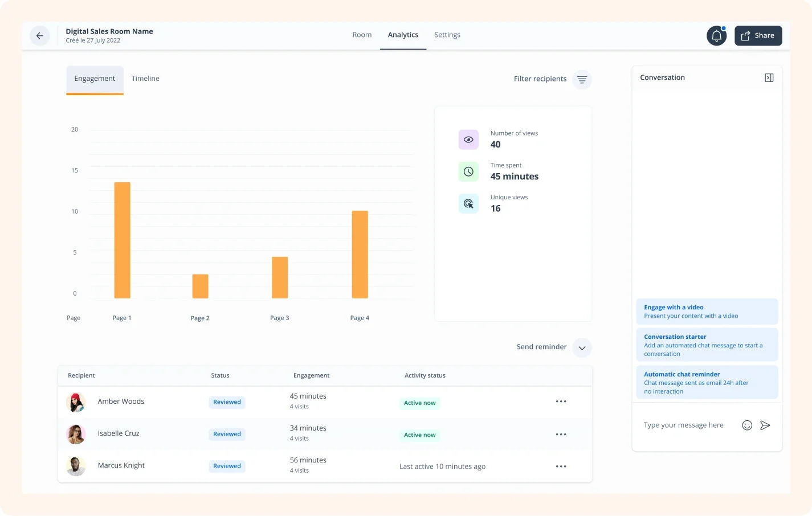Switch to the Room view
The image size is (812, 516).
362,34
